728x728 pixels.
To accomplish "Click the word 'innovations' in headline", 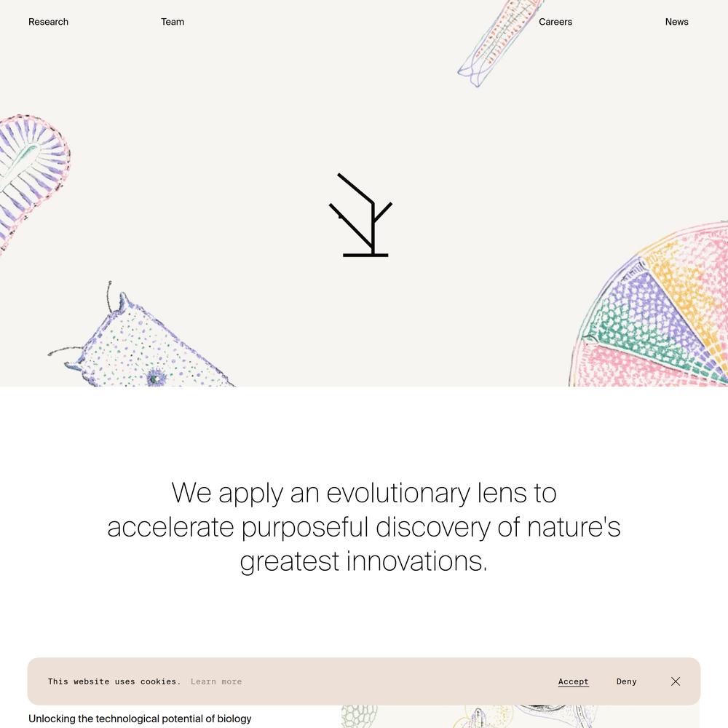I will point(416,561).
